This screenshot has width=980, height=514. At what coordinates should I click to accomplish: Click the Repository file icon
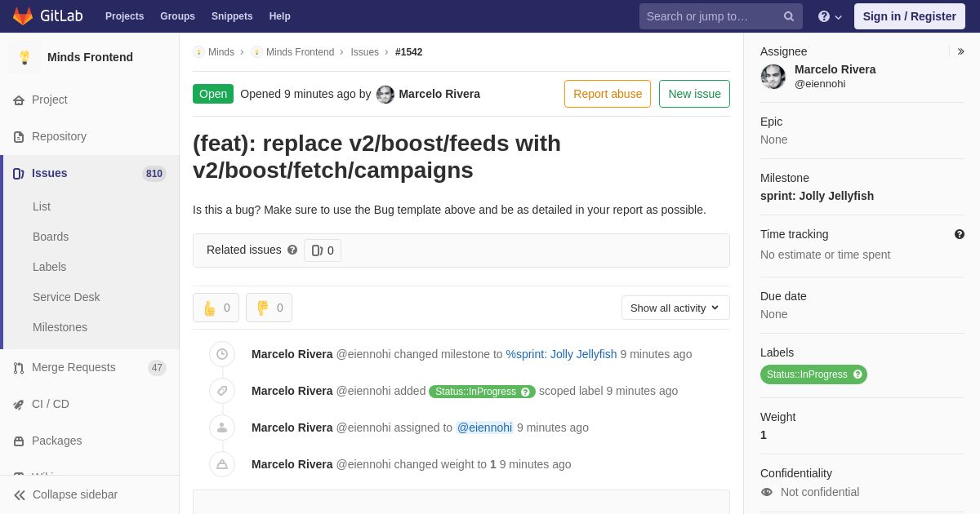coord(19,137)
